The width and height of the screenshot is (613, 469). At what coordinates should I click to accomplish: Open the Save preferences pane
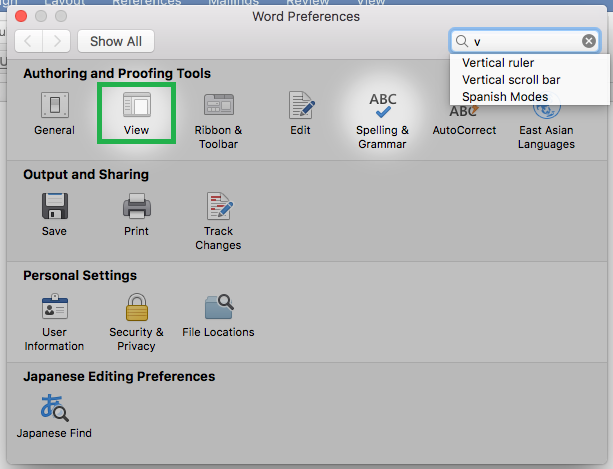(54, 214)
